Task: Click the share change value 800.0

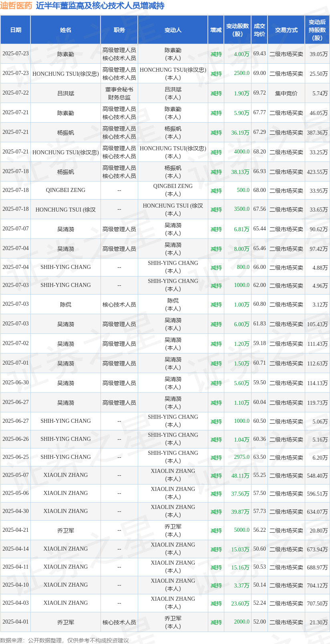Action: (243, 267)
